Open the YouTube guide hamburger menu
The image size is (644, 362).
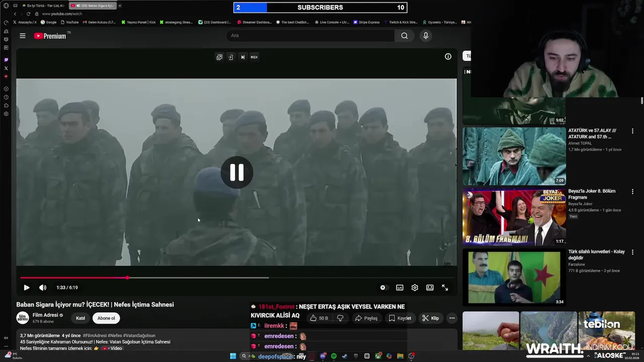pyautogui.click(x=22, y=36)
